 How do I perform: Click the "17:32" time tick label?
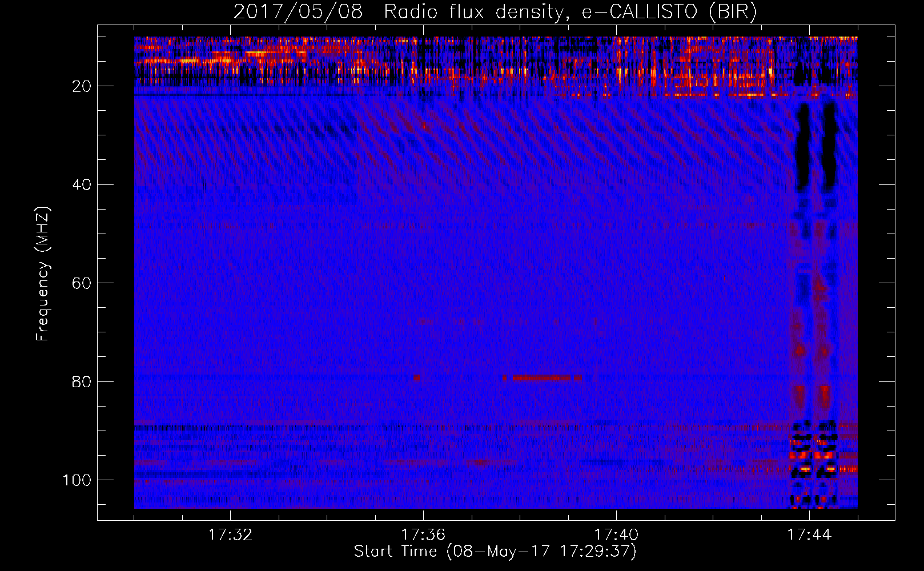[230, 535]
